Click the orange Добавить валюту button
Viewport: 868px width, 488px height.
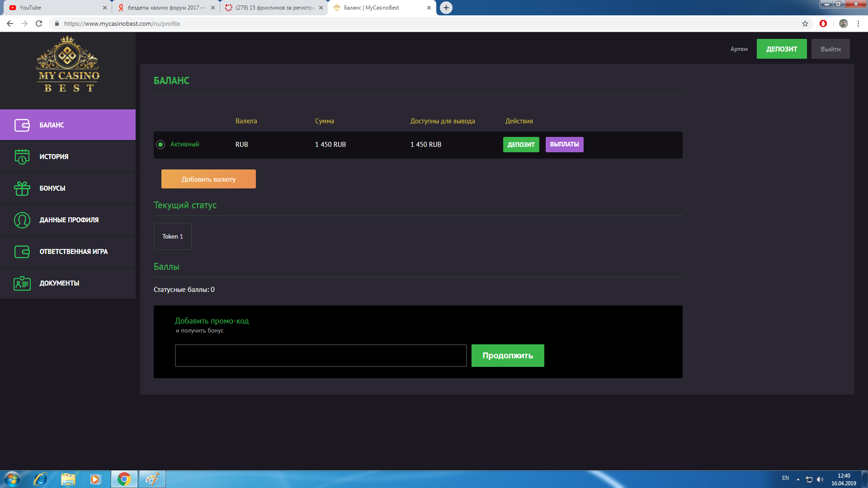point(208,179)
